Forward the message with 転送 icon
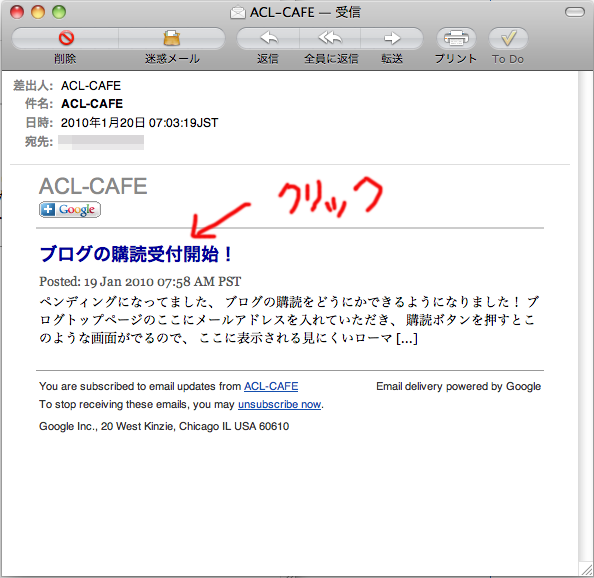 coord(392,38)
